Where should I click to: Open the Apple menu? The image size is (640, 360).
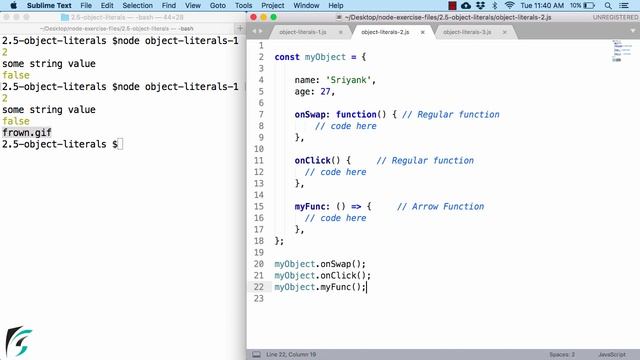(13, 5)
